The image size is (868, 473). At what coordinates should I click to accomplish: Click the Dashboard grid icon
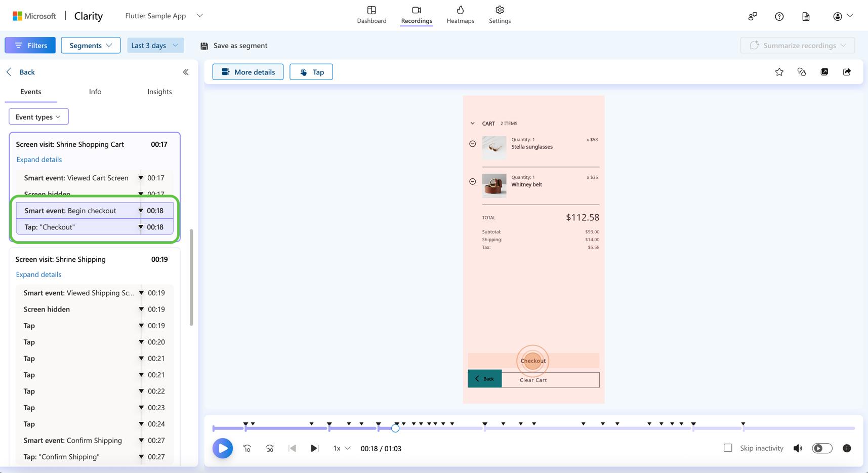[371, 10]
